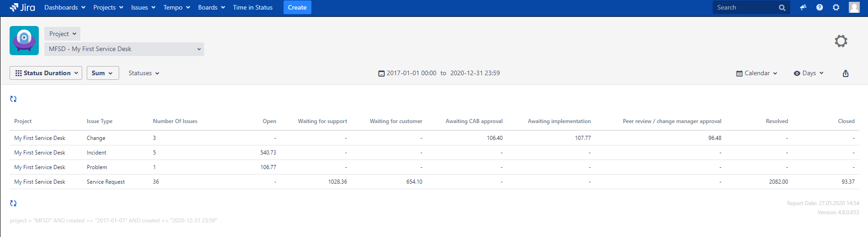Open Time in Status menu item
The height and width of the screenshot is (237, 868).
coord(253,7)
